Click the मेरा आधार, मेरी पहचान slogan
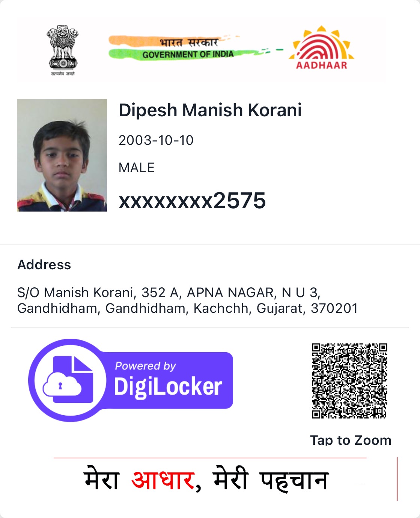The image size is (420, 518). 206,479
